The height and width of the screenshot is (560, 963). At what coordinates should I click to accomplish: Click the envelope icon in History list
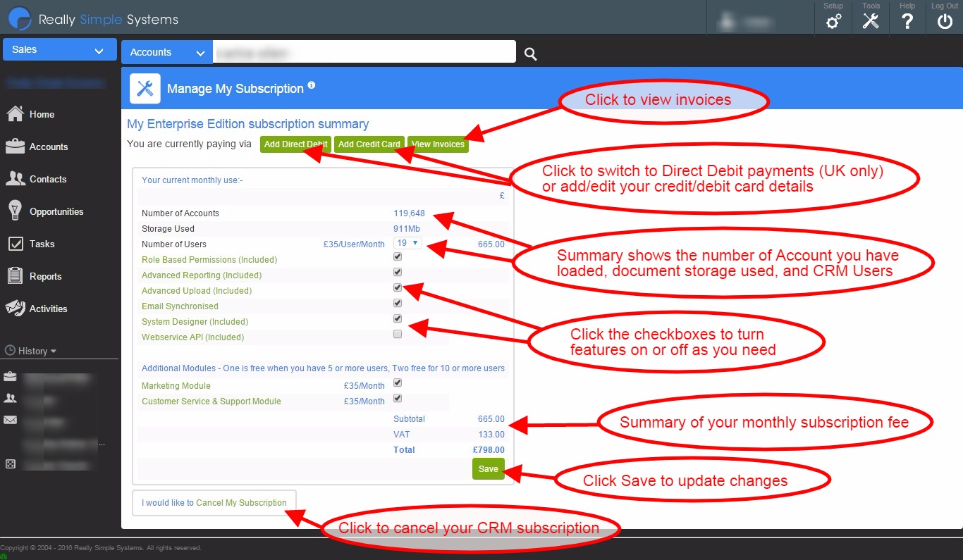[10, 421]
